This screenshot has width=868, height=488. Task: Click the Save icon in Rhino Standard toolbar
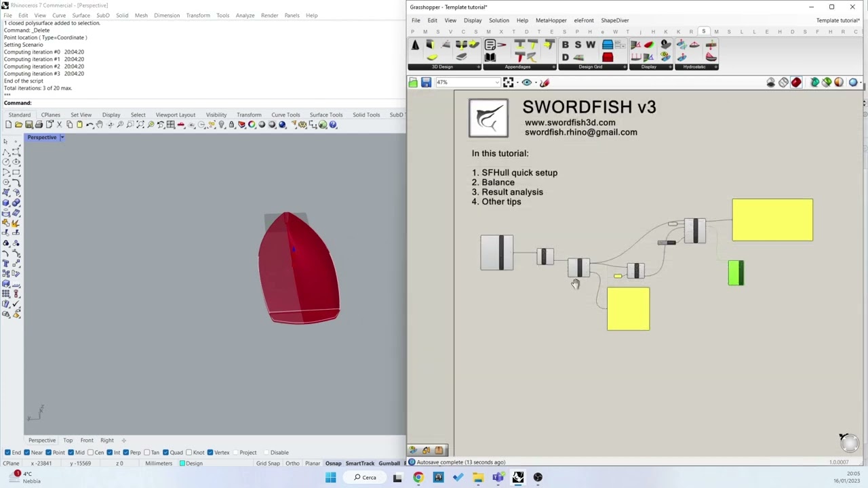click(x=28, y=125)
